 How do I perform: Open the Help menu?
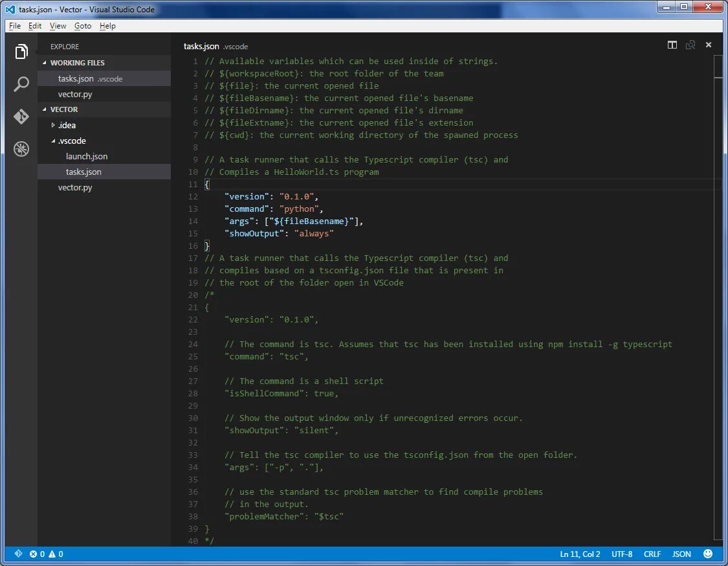[107, 26]
